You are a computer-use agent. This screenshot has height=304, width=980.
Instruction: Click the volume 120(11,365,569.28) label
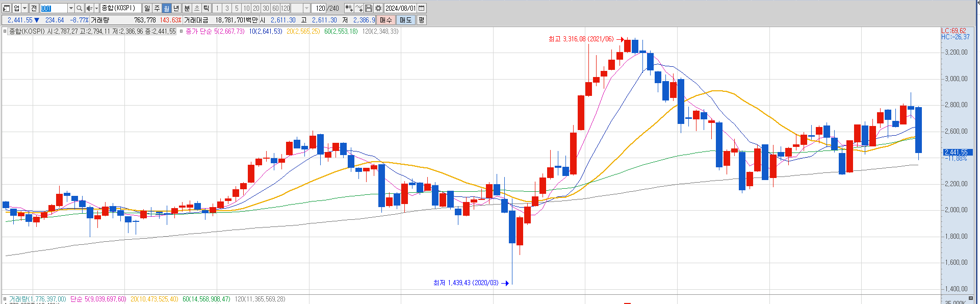[x=260, y=299]
